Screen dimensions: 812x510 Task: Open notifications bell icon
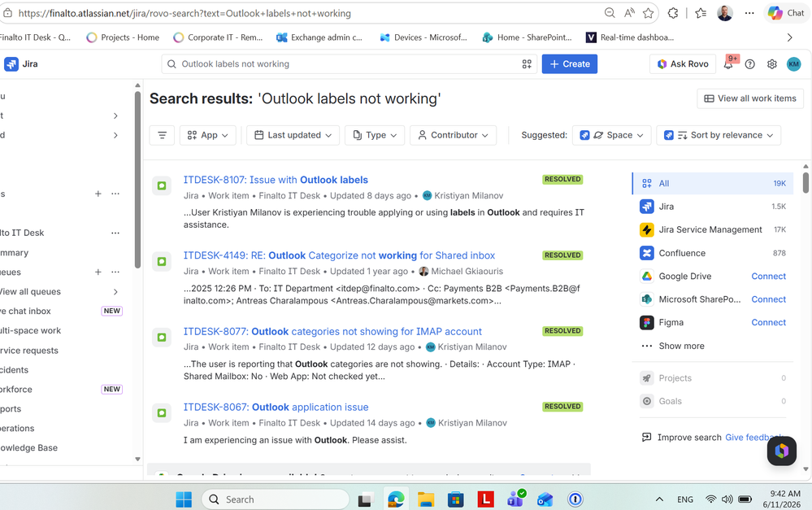(728, 63)
